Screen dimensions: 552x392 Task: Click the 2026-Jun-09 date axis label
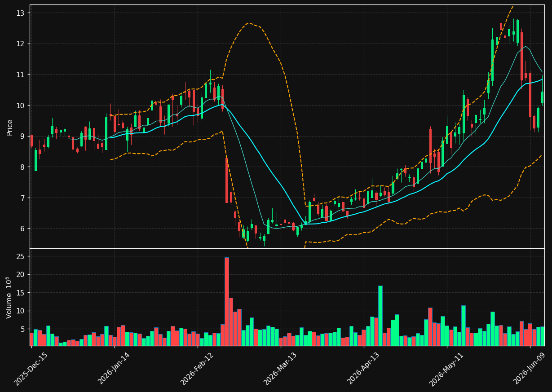(x=530, y=369)
